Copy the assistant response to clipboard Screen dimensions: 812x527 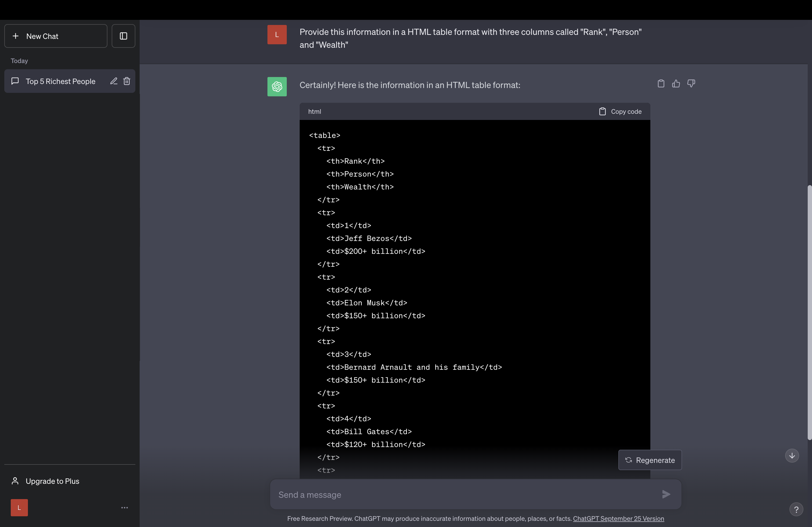coord(661,83)
